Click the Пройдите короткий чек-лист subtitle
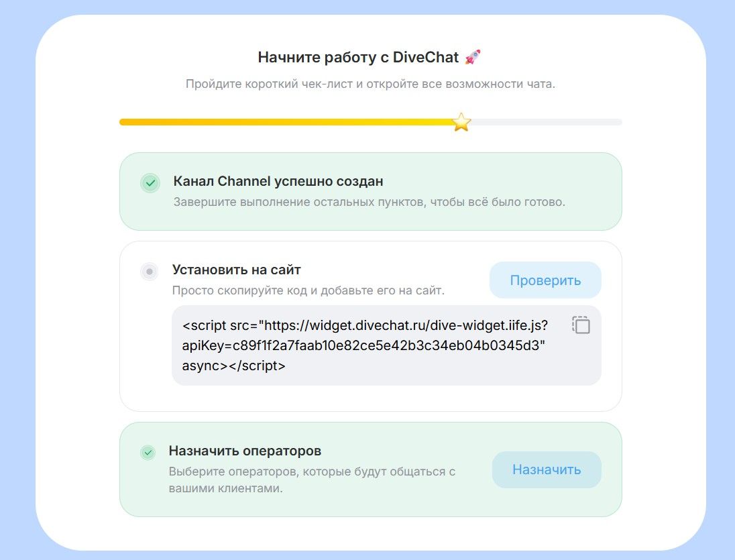Viewport: 735px width, 560px height. [x=370, y=85]
